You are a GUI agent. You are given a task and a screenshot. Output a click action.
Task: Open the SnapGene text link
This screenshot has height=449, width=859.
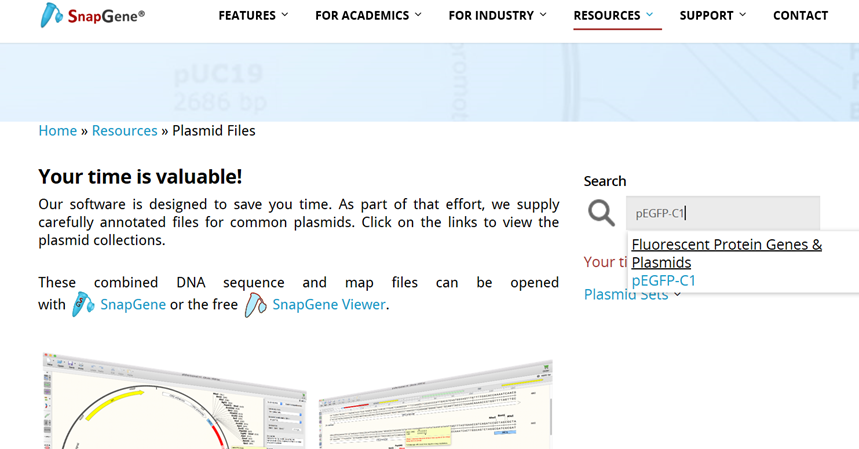(x=133, y=304)
